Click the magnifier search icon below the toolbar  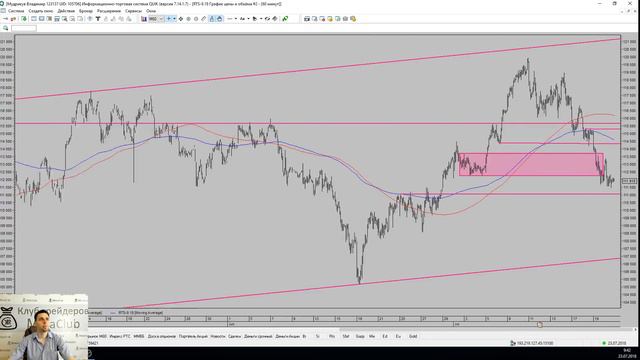[x=5, y=28]
